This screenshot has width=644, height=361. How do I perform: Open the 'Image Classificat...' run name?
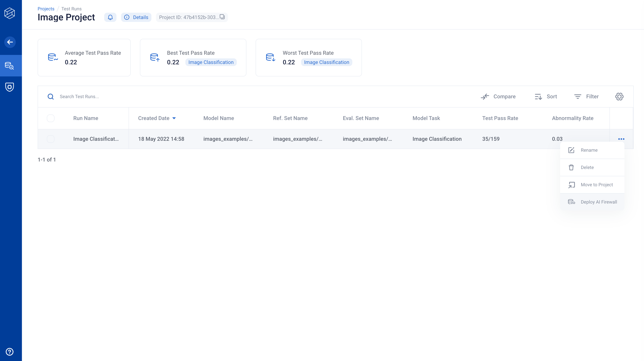[x=96, y=139]
